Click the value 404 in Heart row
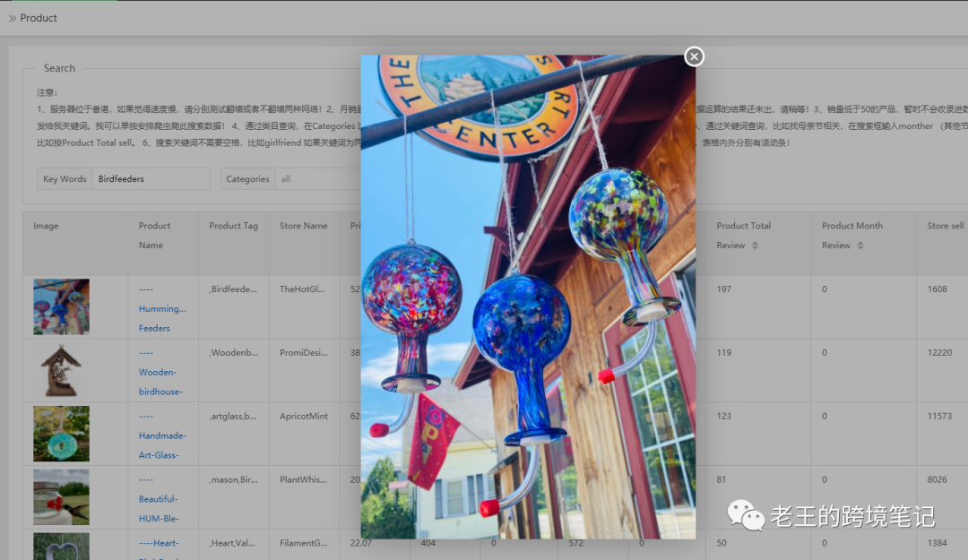 pyautogui.click(x=428, y=543)
